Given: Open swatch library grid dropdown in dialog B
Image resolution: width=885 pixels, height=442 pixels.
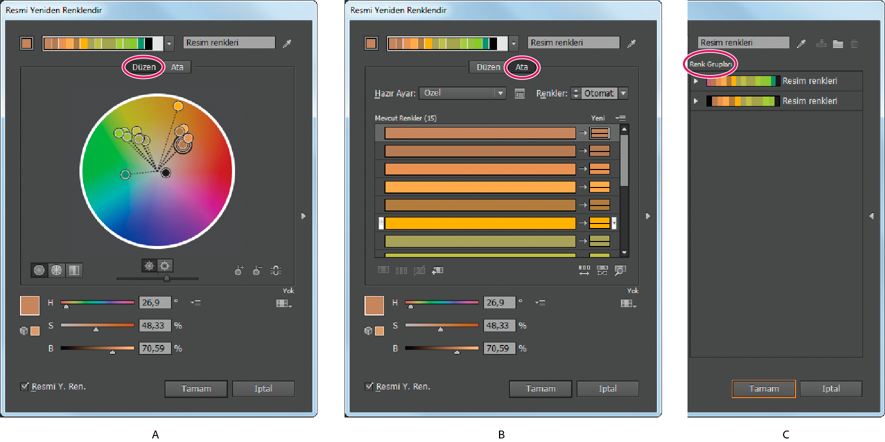Looking at the screenshot, I should click(629, 304).
